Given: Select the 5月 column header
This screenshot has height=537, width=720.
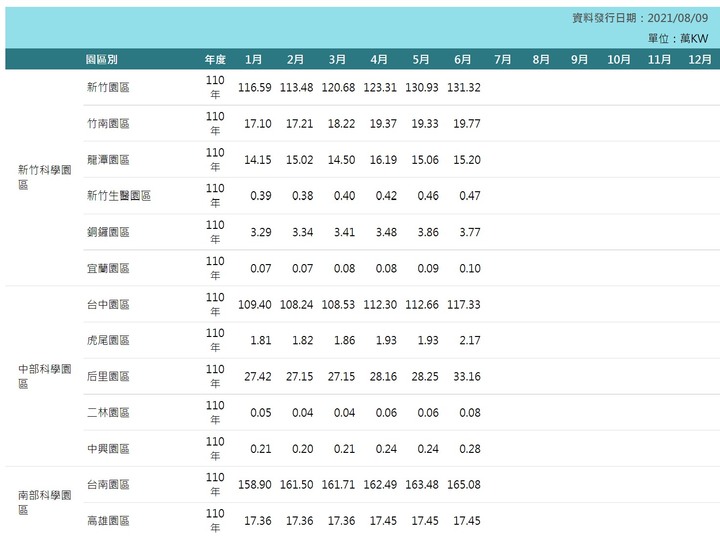Looking at the screenshot, I should (421, 60).
